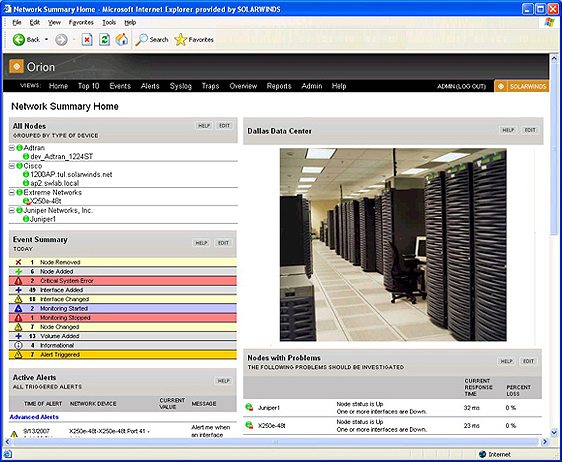Image resolution: width=562 pixels, height=462 pixels.
Task: Switch to the Reports view
Action: (279, 86)
